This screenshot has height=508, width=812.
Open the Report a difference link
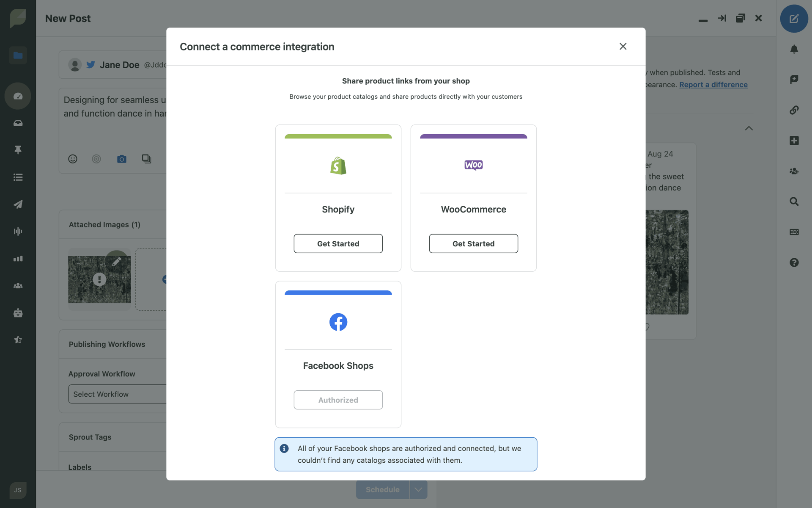click(713, 85)
